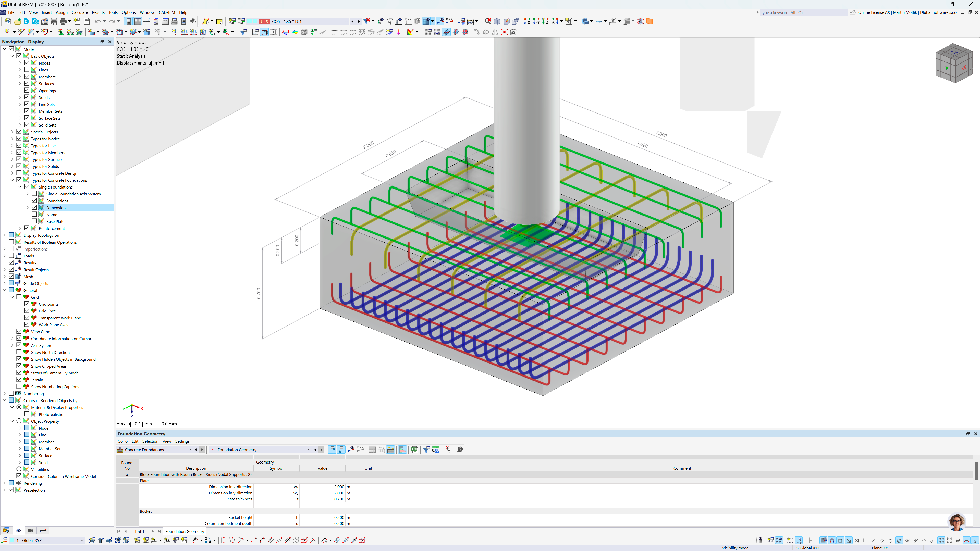Uncheck the Dimensions checkbox in the navigator
The width and height of the screenshot is (980, 551).
tap(34, 207)
